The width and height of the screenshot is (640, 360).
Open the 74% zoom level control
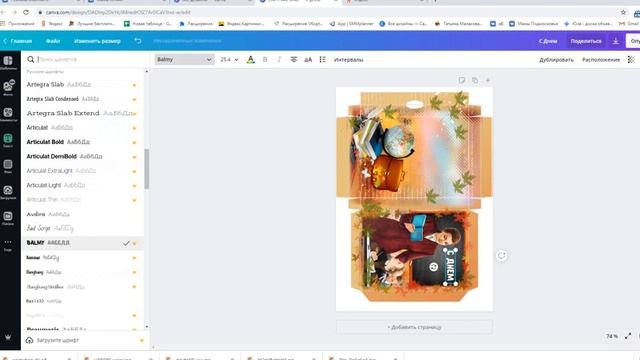tap(611, 336)
